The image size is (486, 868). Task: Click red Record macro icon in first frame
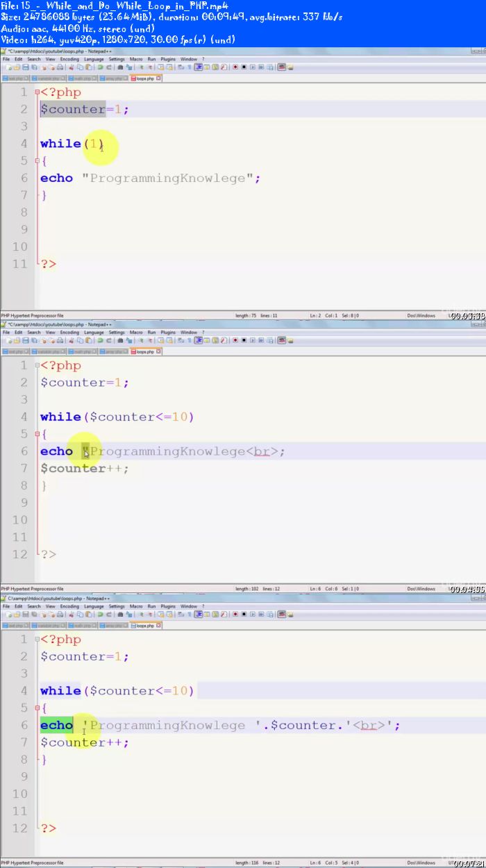coord(235,67)
